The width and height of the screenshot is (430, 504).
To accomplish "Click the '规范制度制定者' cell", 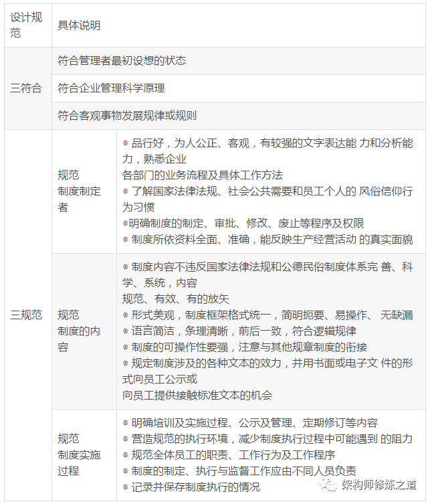I will 84,191.
